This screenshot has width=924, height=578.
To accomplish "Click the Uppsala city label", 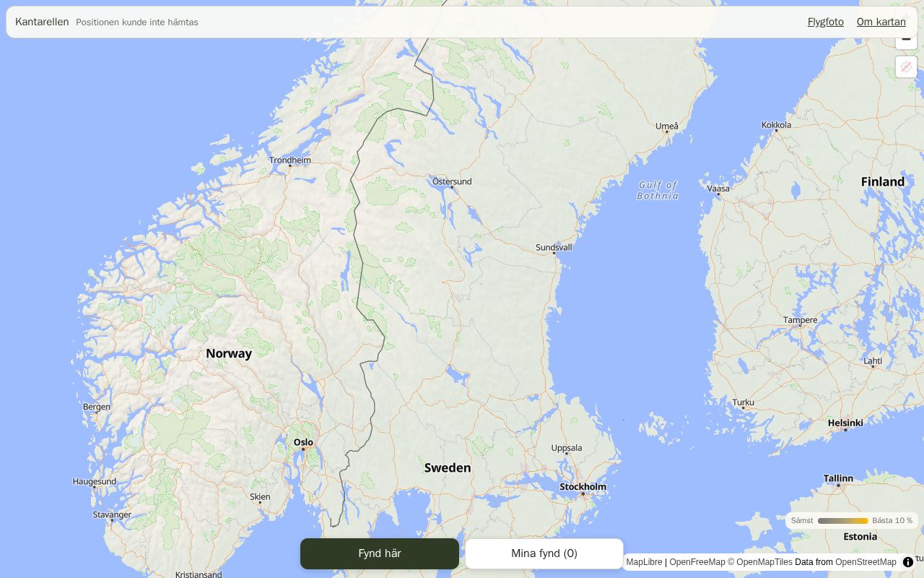I will coord(567,448).
